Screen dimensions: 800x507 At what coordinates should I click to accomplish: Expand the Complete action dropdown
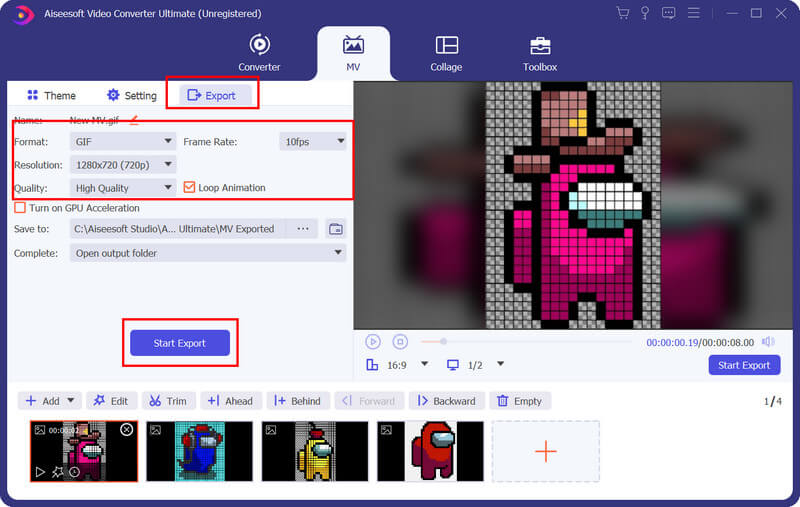pos(208,253)
